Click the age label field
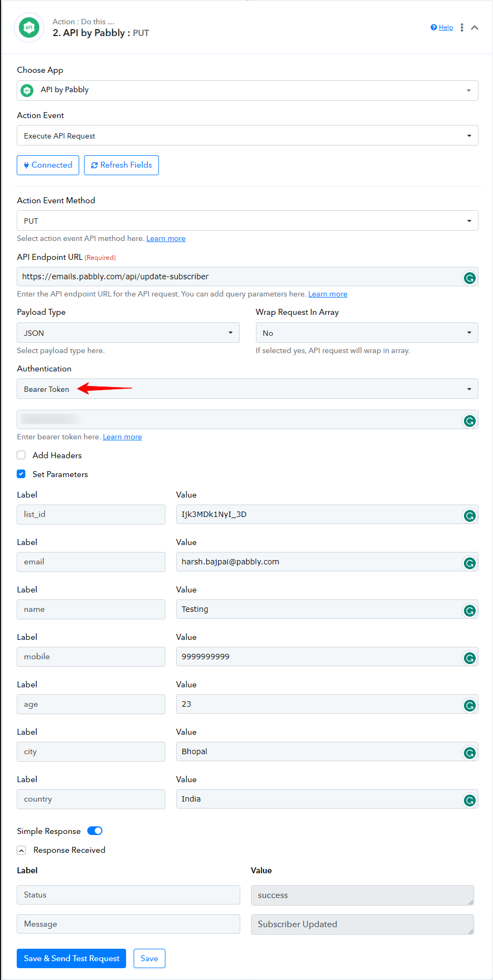Viewport: 493px width, 980px height. click(91, 704)
